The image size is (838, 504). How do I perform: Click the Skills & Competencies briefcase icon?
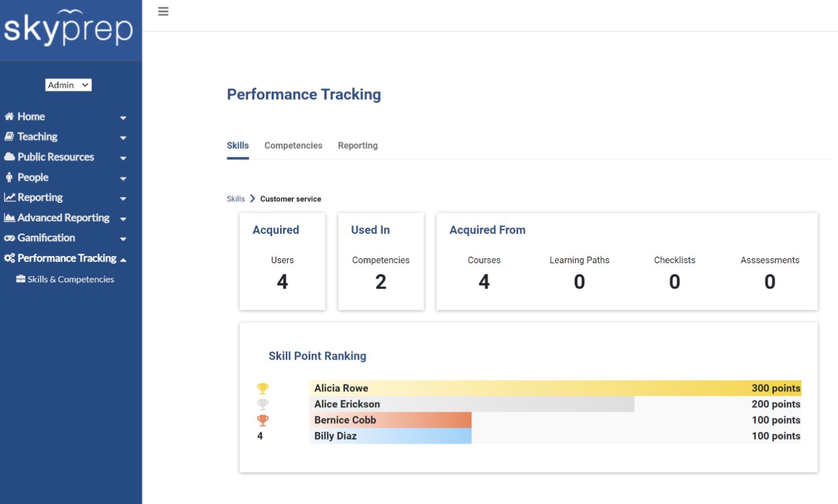[21, 279]
